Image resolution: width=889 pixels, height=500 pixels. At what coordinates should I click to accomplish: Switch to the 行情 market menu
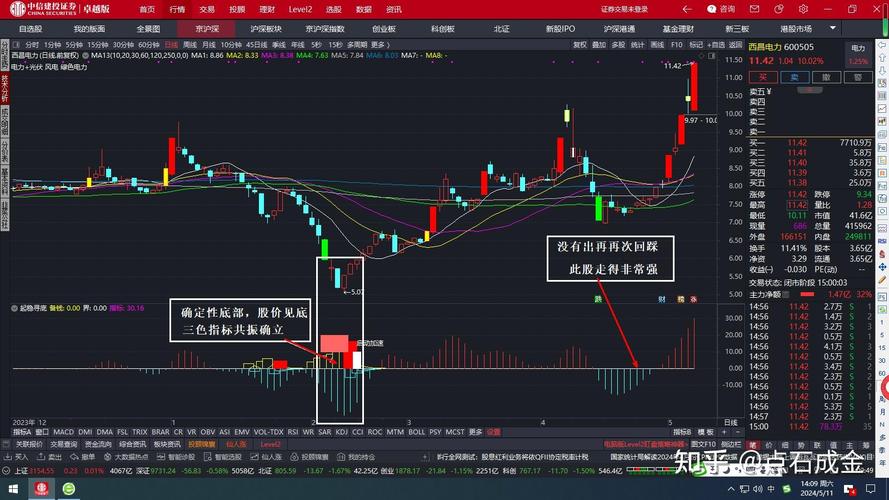click(x=177, y=9)
